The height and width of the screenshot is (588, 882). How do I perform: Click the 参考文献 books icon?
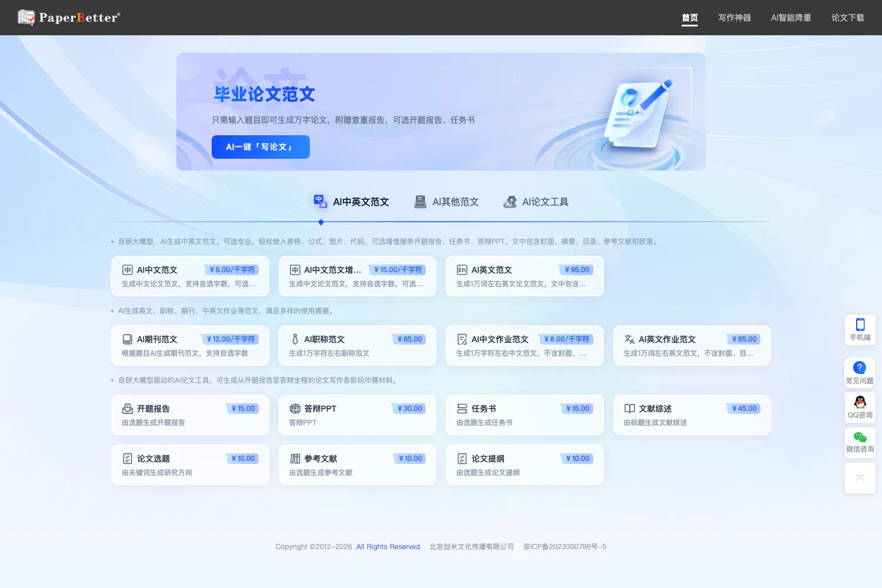(295, 459)
